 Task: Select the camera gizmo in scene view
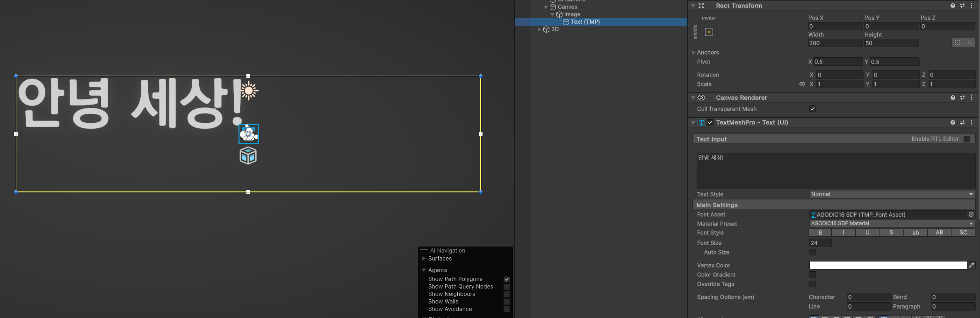(248, 134)
